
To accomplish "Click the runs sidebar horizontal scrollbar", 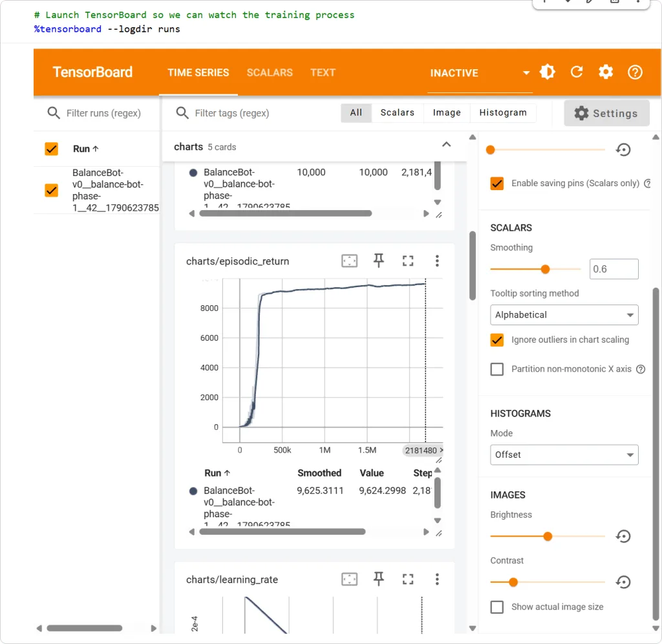I will click(85, 628).
